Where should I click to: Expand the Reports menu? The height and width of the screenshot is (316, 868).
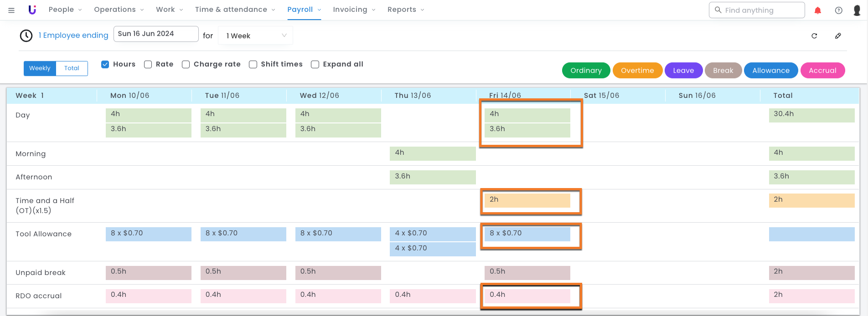[x=405, y=10]
